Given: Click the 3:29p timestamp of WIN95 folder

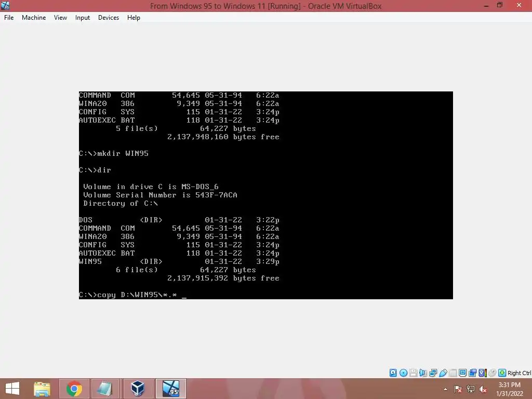Looking at the screenshot, I should pos(268,262).
